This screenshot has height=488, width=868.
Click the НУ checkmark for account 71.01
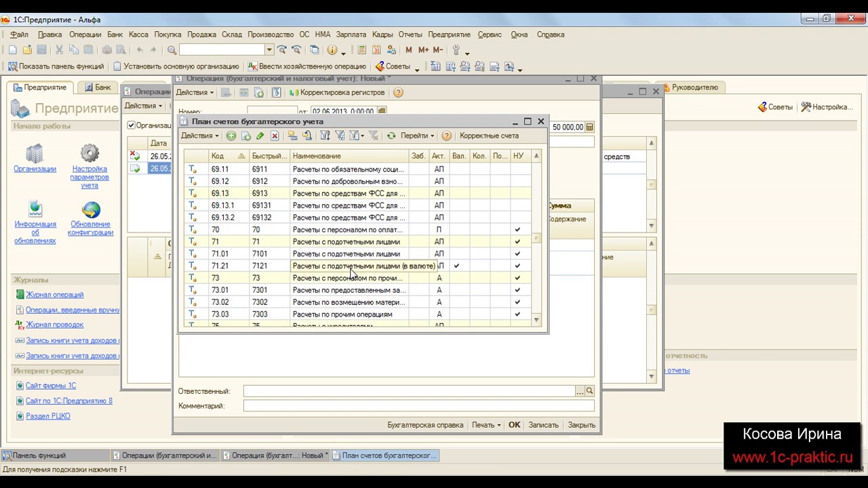[517, 254]
